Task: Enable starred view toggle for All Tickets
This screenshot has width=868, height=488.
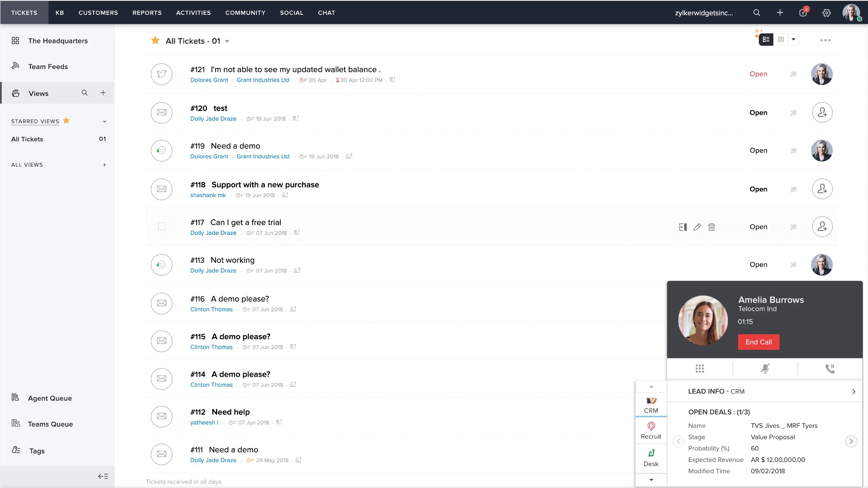Action: (155, 40)
